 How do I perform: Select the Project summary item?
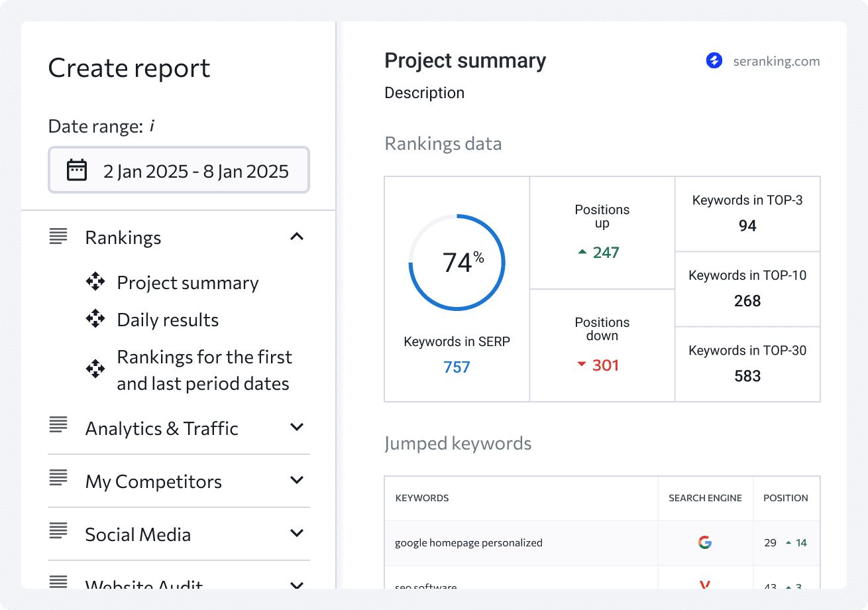[188, 282]
